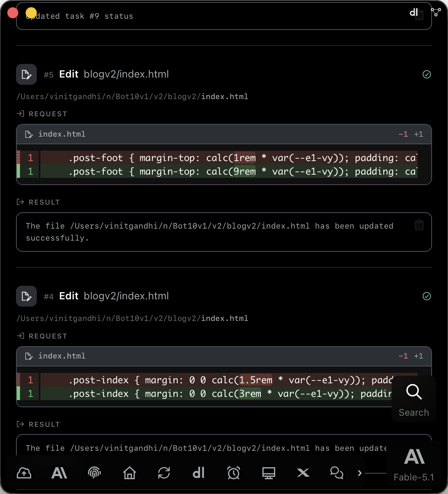The image size is (448, 494).
Task: Click the RESULT label under #4 Edit
Action: tap(38, 424)
